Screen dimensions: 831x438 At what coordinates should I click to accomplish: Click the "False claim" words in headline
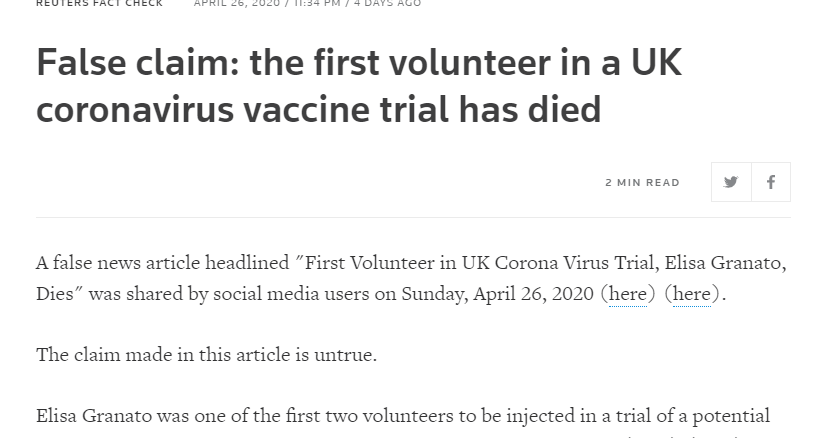[138, 63]
